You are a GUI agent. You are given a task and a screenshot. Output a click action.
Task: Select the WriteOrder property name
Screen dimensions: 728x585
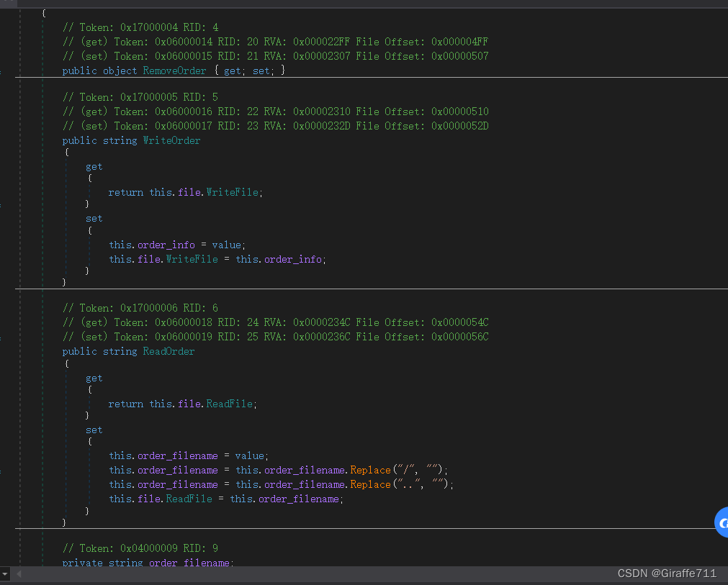coord(171,140)
